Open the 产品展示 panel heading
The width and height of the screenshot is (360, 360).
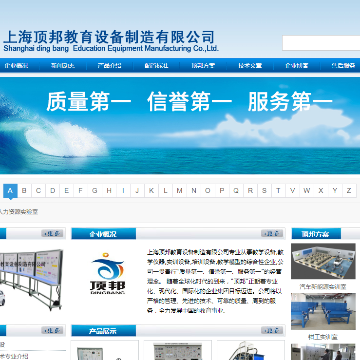[x=103, y=331]
